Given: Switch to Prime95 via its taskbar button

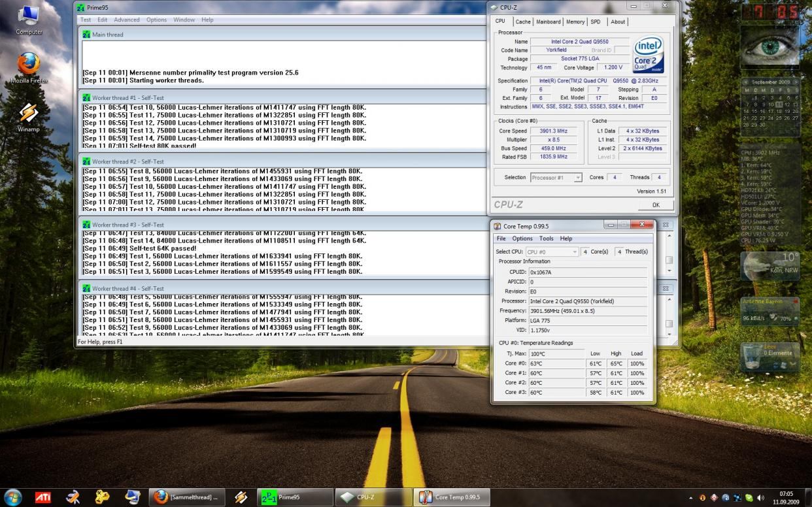Looking at the screenshot, I should coord(295,497).
